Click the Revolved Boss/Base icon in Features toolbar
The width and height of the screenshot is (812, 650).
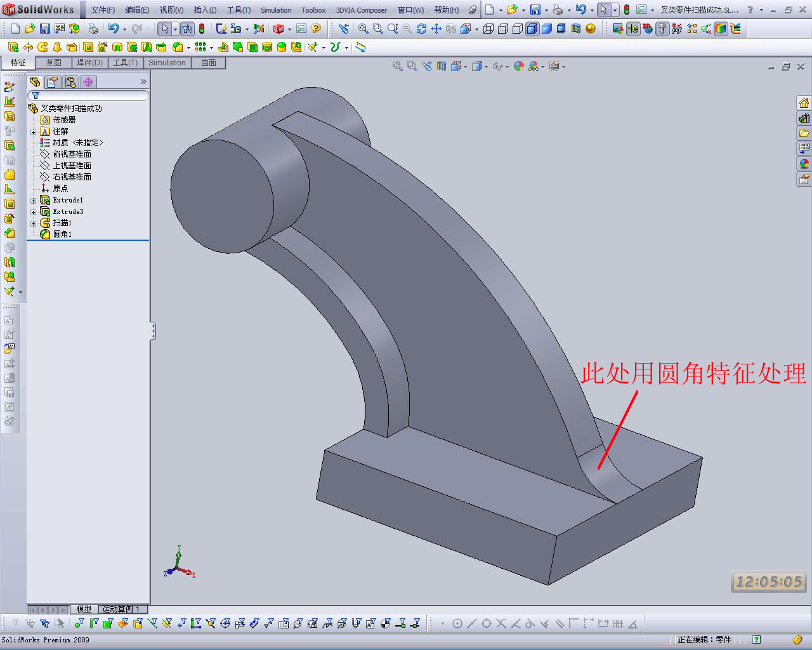28,47
